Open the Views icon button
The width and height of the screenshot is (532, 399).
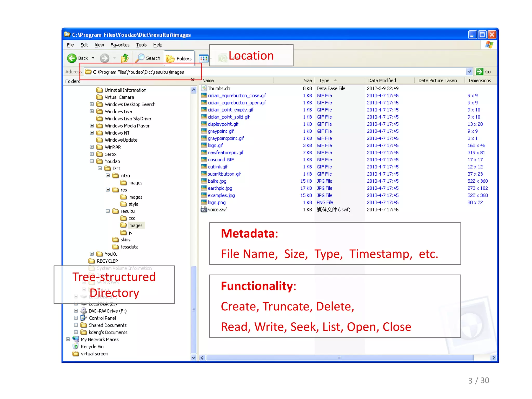pyautogui.click(x=203, y=58)
